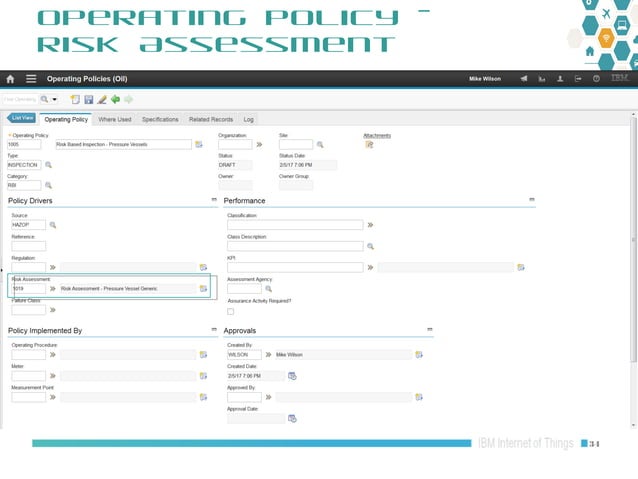Click the Site input field
638x479 pixels.
click(296, 144)
